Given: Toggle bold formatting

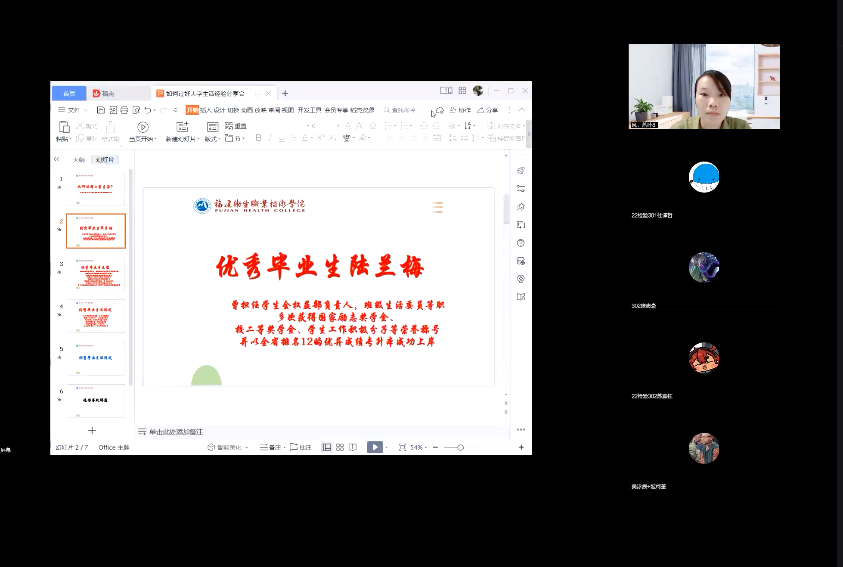Looking at the screenshot, I should 258,139.
